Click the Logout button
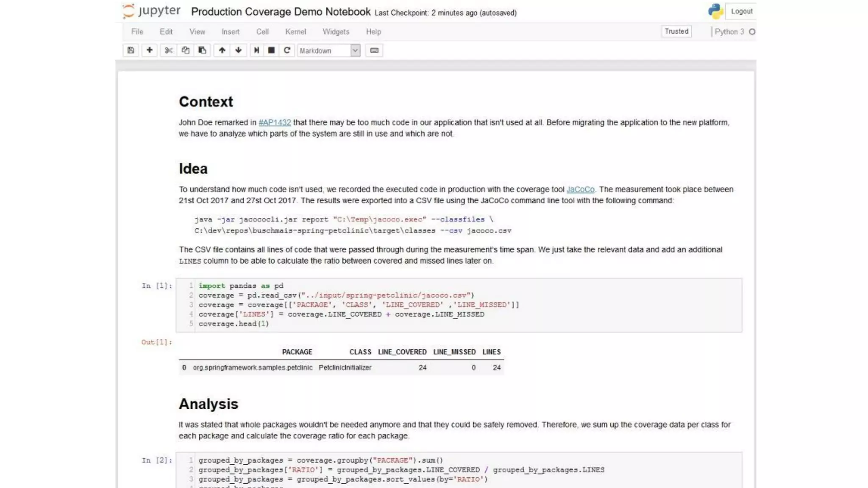 click(x=741, y=11)
